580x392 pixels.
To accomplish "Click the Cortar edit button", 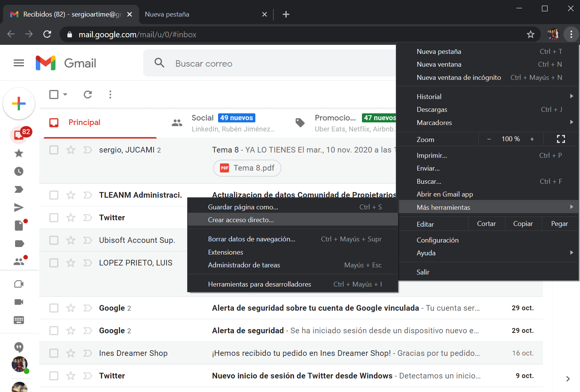I will [x=487, y=224].
